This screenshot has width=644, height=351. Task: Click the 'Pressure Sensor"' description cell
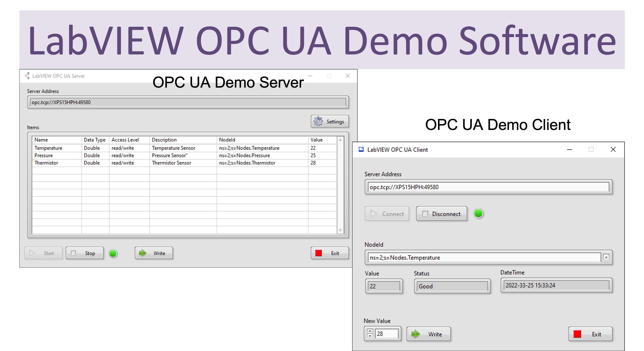[x=183, y=155]
